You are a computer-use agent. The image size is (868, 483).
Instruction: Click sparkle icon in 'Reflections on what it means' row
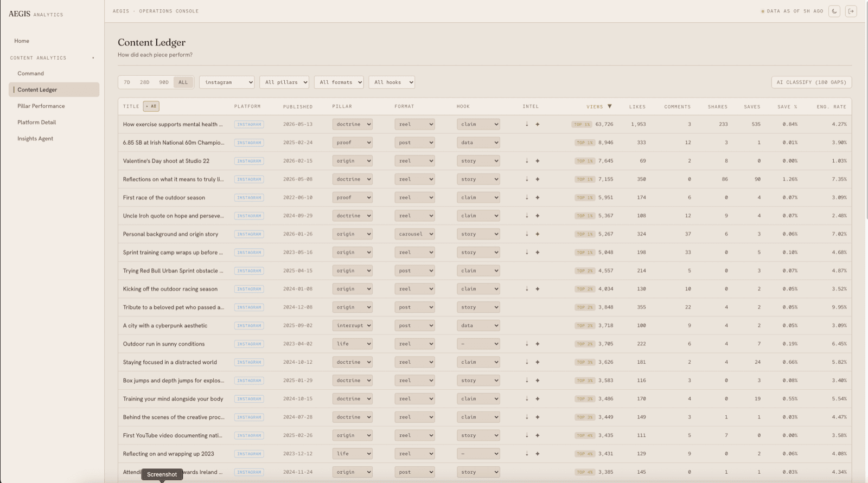click(538, 179)
